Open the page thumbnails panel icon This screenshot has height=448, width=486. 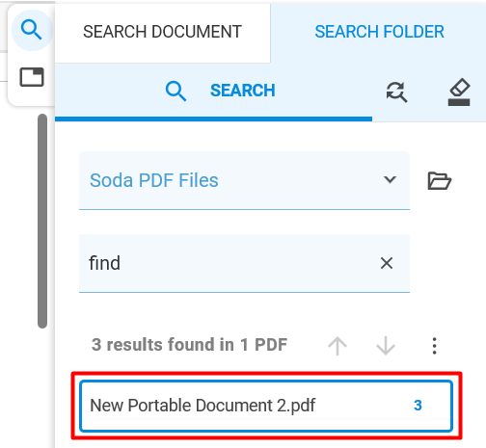click(x=32, y=77)
